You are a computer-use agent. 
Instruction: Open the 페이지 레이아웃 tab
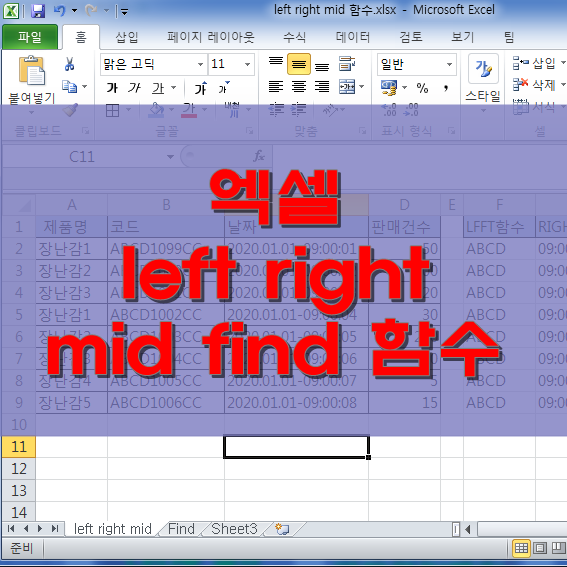[211, 37]
